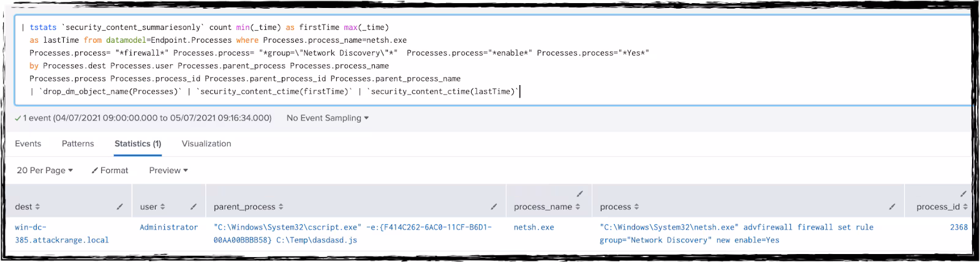Click the Administrator user value
The width and height of the screenshot is (980, 262).
coord(168,227)
